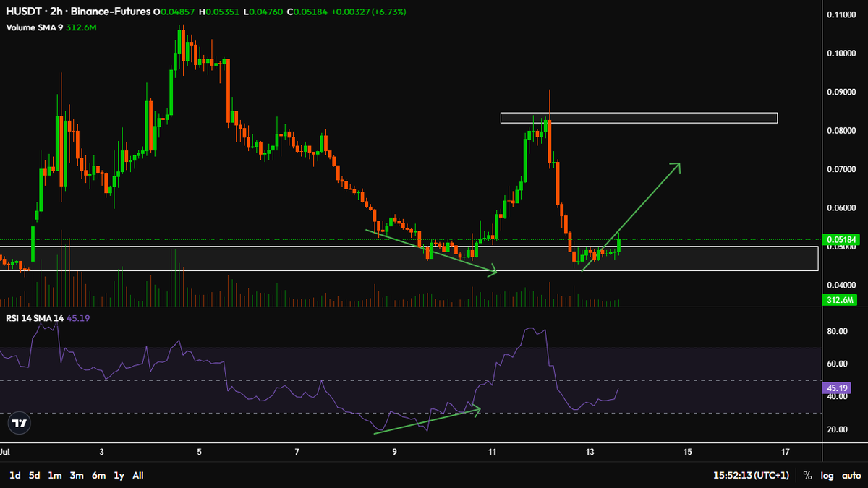Click the date label 9 on time axis
868x488 pixels.
point(394,452)
